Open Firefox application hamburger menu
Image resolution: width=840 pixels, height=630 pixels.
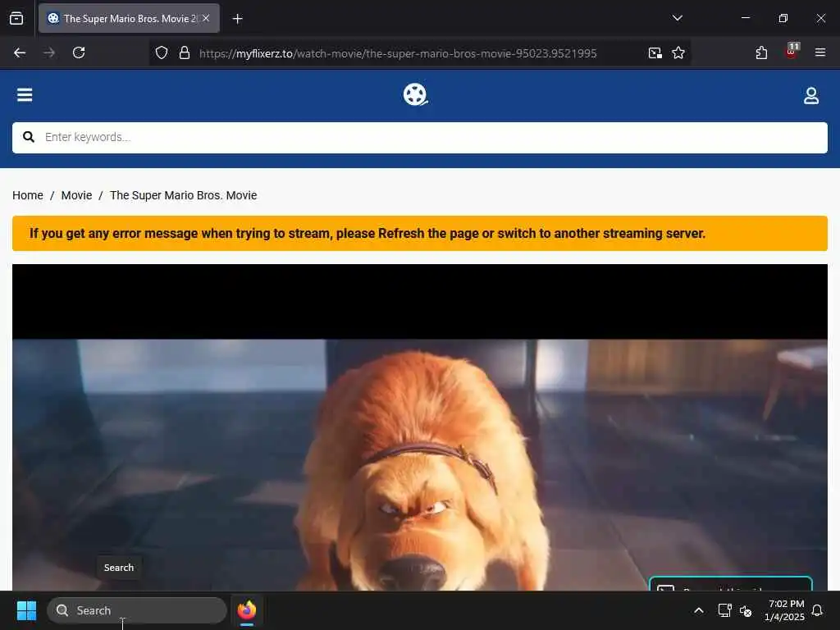click(x=820, y=52)
